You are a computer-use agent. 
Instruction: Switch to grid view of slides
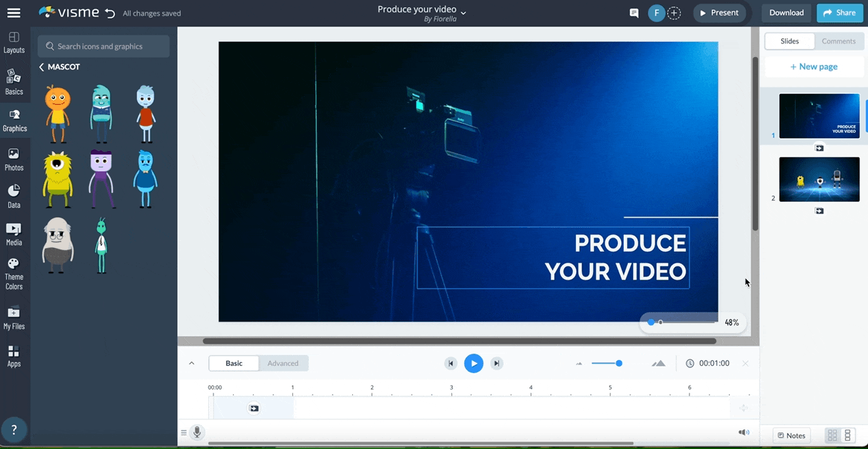pos(833,435)
